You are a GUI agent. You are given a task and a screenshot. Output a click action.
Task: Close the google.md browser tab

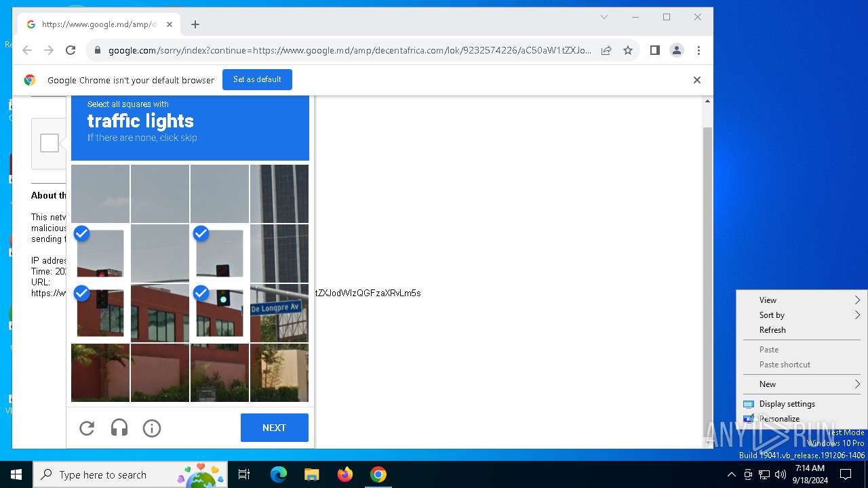pos(170,24)
